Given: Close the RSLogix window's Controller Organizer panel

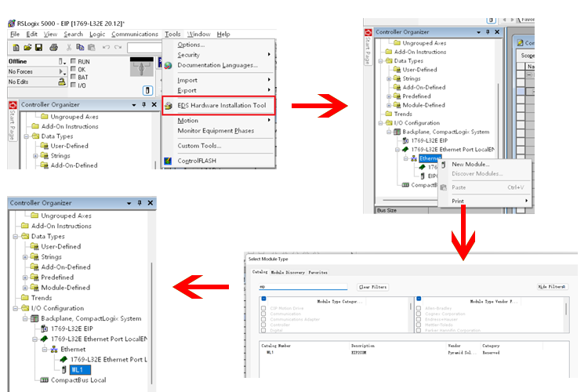Looking at the screenshot, I should click(154, 104).
